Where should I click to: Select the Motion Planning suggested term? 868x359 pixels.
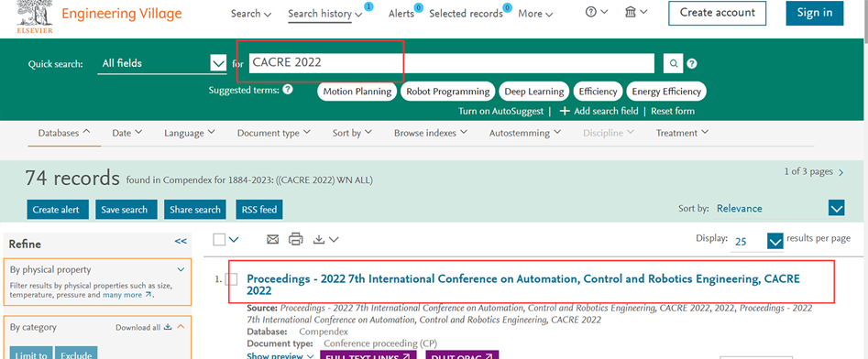357,92
